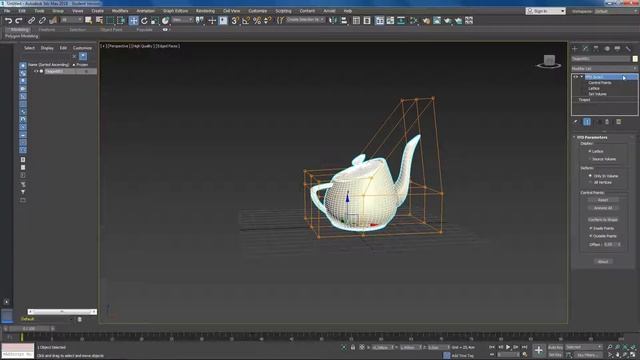Click the Play Animation button
The height and width of the screenshot is (360, 640).
coord(508,347)
